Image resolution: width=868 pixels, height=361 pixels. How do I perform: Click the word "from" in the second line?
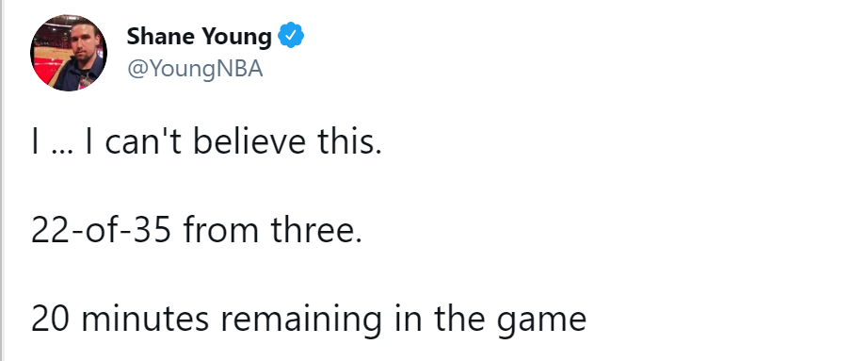coord(221,230)
